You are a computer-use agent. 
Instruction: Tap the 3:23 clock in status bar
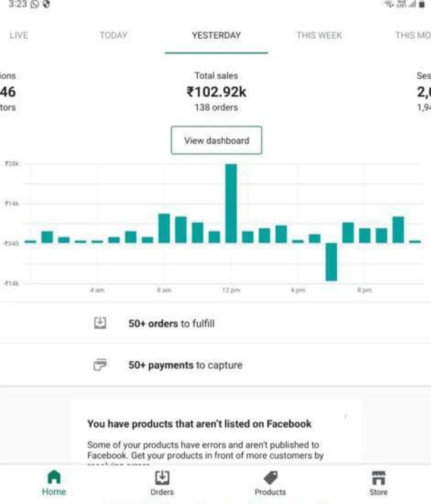17,4
